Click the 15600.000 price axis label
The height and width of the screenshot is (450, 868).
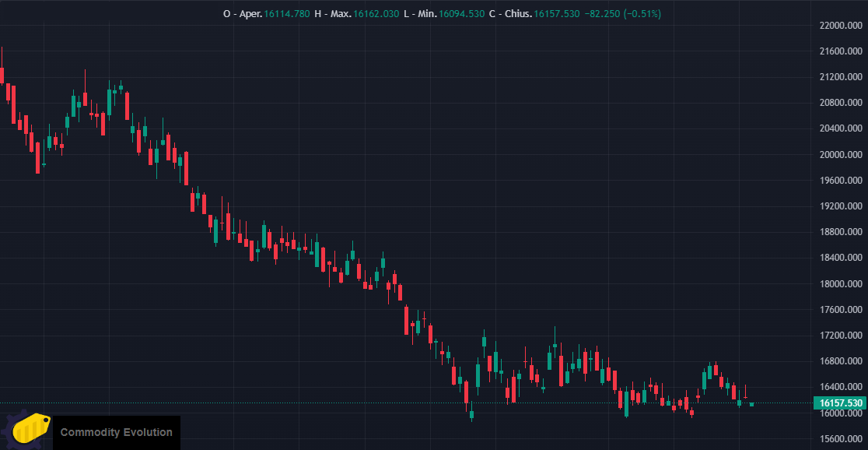click(840, 439)
